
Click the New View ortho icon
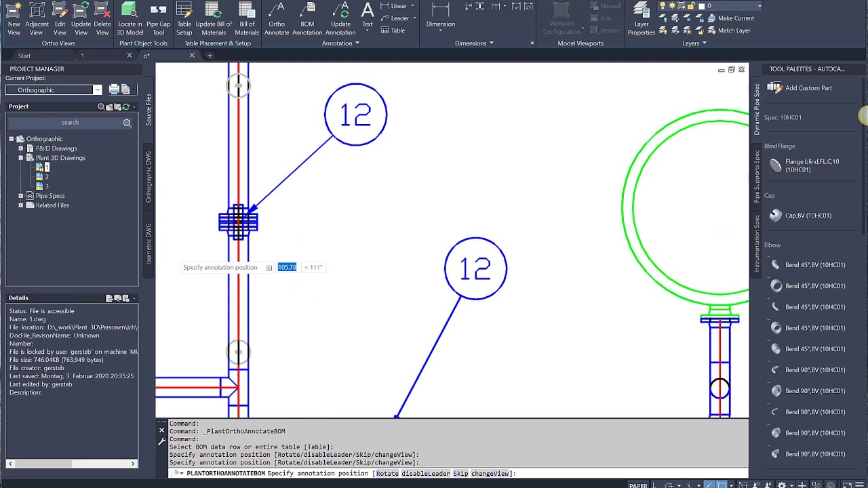[14, 18]
